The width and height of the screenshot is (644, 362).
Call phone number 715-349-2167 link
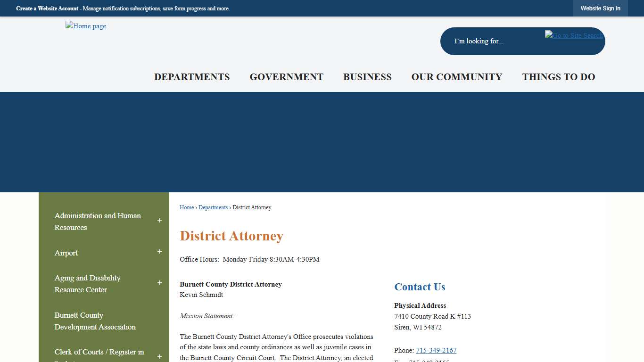click(x=436, y=350)
